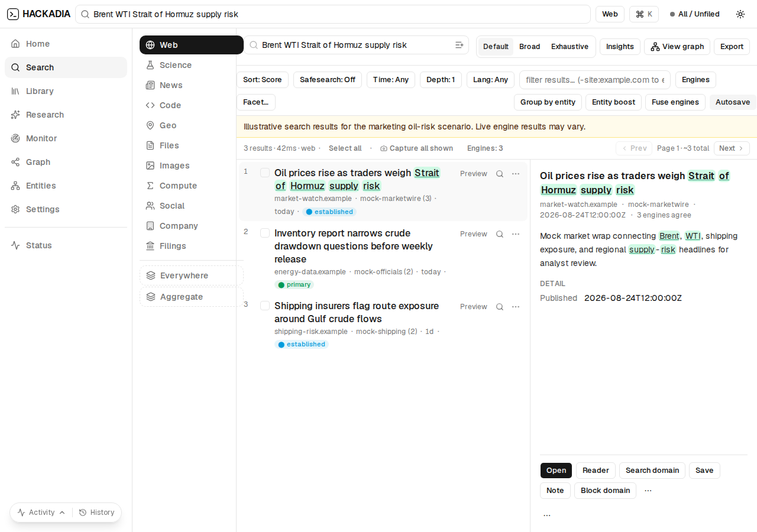
Task: Click the magnifier icon on Oil prices result
Action: (x=500, y=174)
